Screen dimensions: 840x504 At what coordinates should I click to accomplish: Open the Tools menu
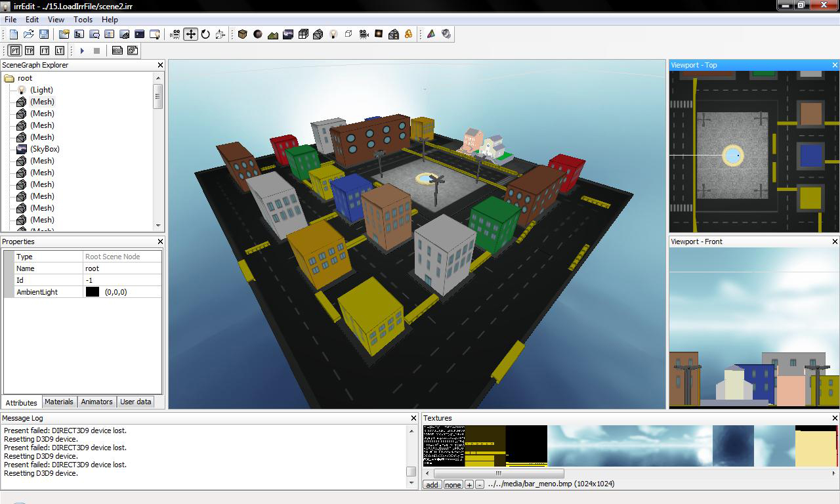(x=83, y=20)
